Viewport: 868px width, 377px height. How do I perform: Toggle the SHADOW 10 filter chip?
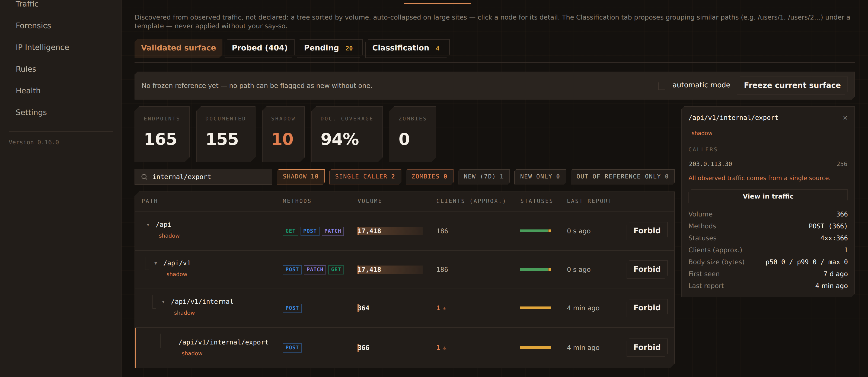(x=301, y=177)
